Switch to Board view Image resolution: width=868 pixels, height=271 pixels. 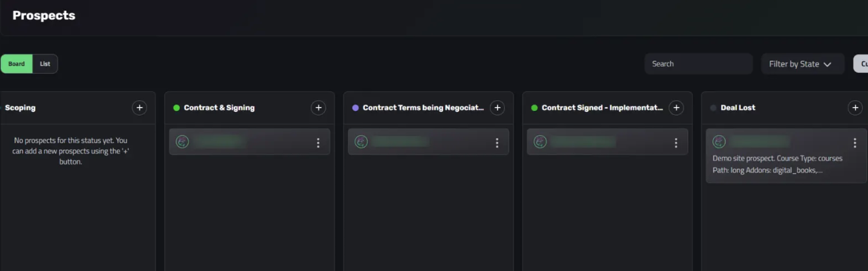[17, 64]
